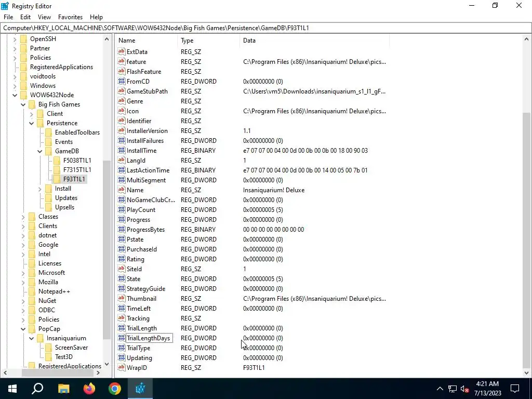
Task: Launch Firefox from the taskbar
Action: [x=89, y=389]
